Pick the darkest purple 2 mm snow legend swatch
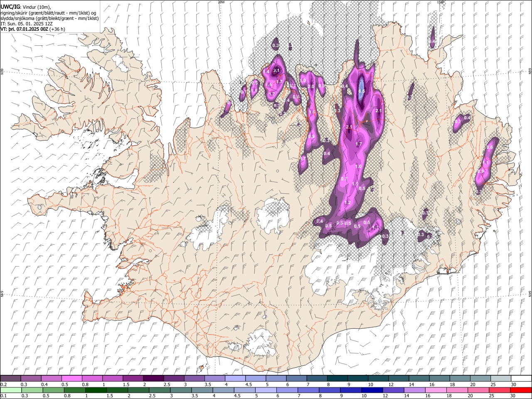 point(153,379)
